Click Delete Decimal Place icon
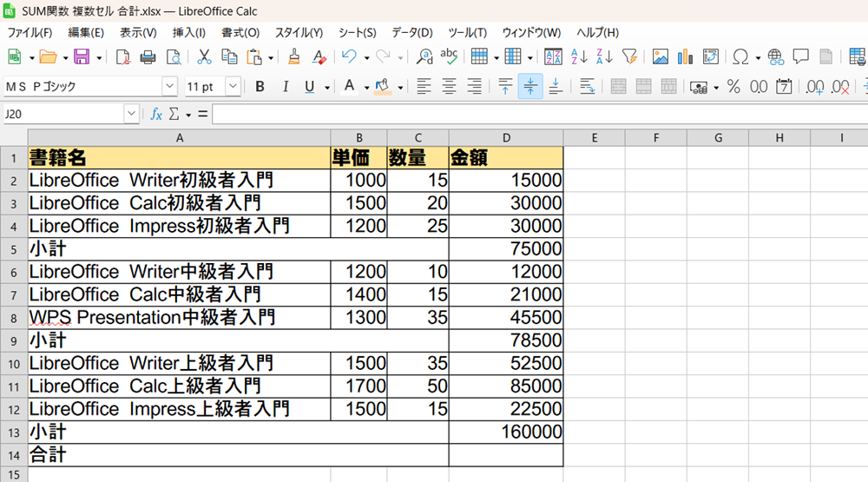Viewport: 868px width, 482px height. coord(840,87)
